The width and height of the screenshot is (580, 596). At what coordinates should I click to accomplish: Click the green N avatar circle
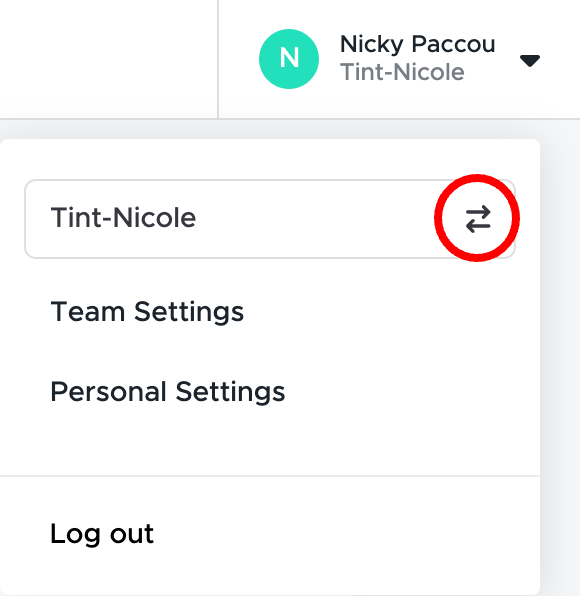pyautogui.click(x=289, y=59)
